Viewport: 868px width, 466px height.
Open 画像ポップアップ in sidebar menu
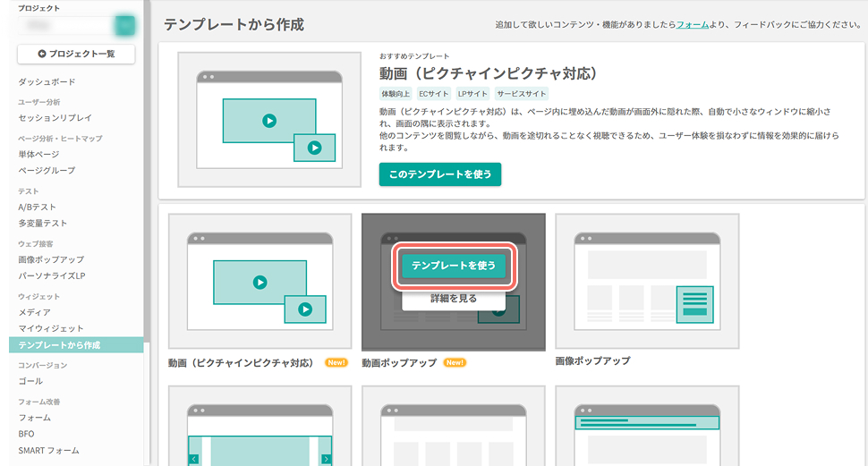click(x=52, y=259)
